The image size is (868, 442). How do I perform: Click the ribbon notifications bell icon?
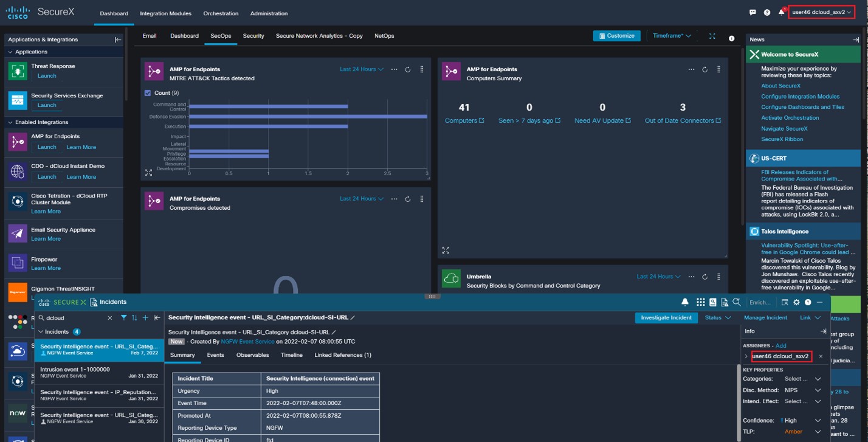685,302
